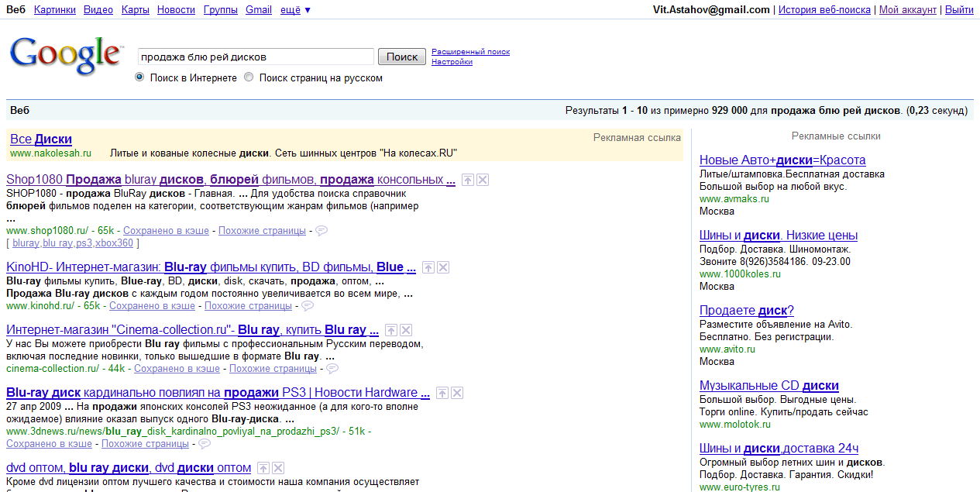Open the Картинки tab in top bar
Image resolution: width=980 pixels, height=492 pixels.
(x=55, y=10)
